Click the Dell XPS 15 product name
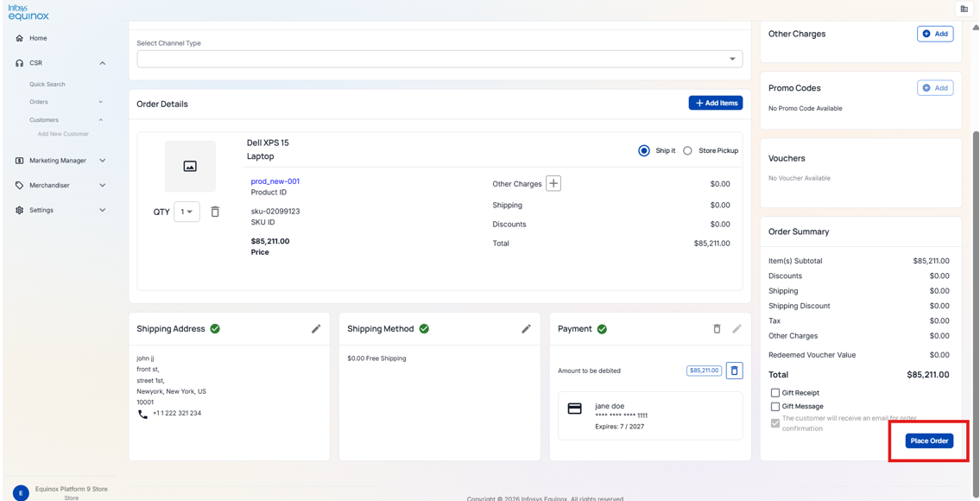 [269, 143]
